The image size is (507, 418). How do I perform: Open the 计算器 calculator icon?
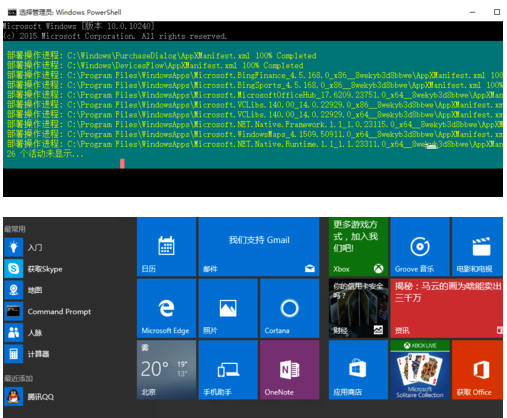pyautogui.click(x=14, y=354)
